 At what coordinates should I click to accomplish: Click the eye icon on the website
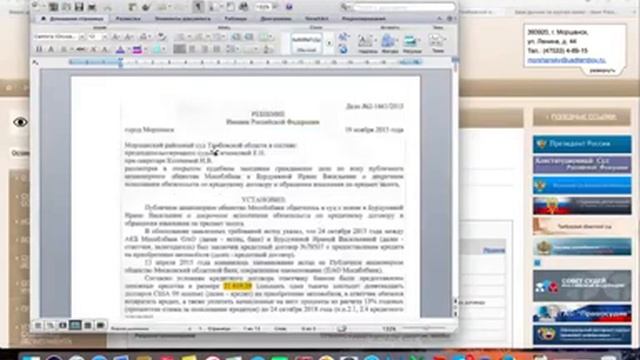pyautogui.click(x=20, y=122)
